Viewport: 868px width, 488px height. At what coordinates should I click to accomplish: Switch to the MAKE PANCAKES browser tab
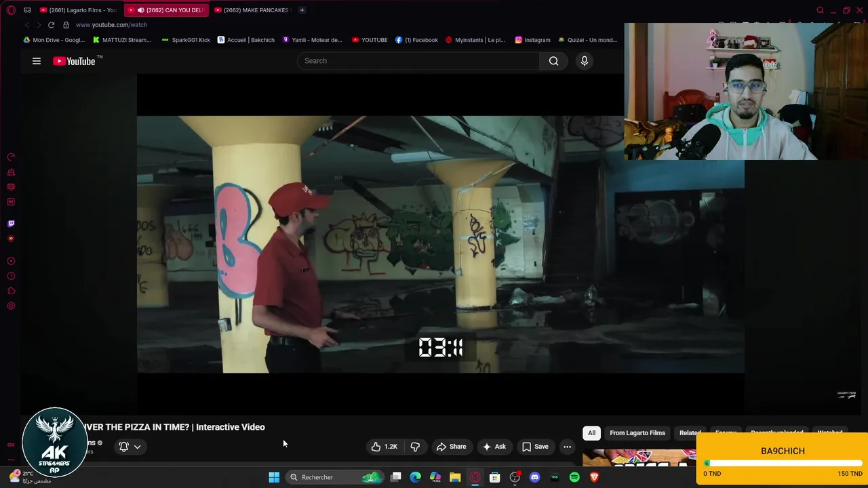252,10
